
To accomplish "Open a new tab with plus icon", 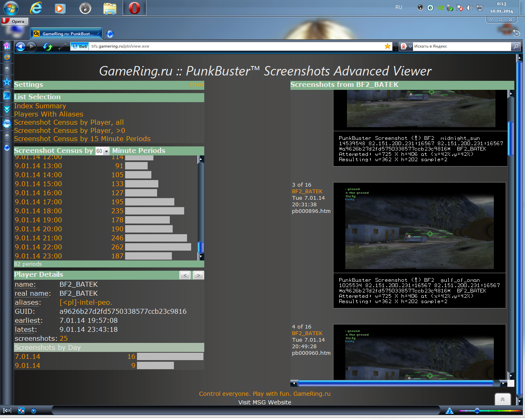I will 110,34.
